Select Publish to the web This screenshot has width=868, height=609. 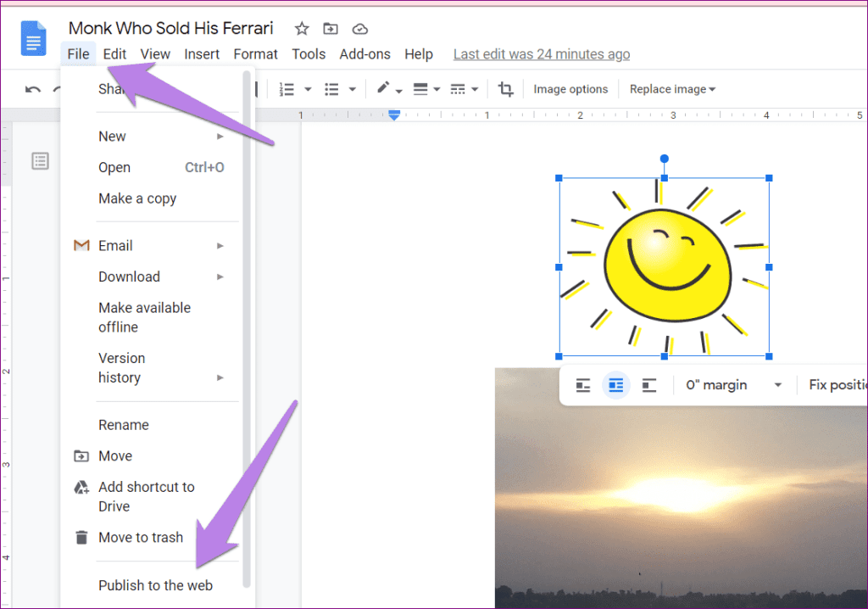pos(155,585)
